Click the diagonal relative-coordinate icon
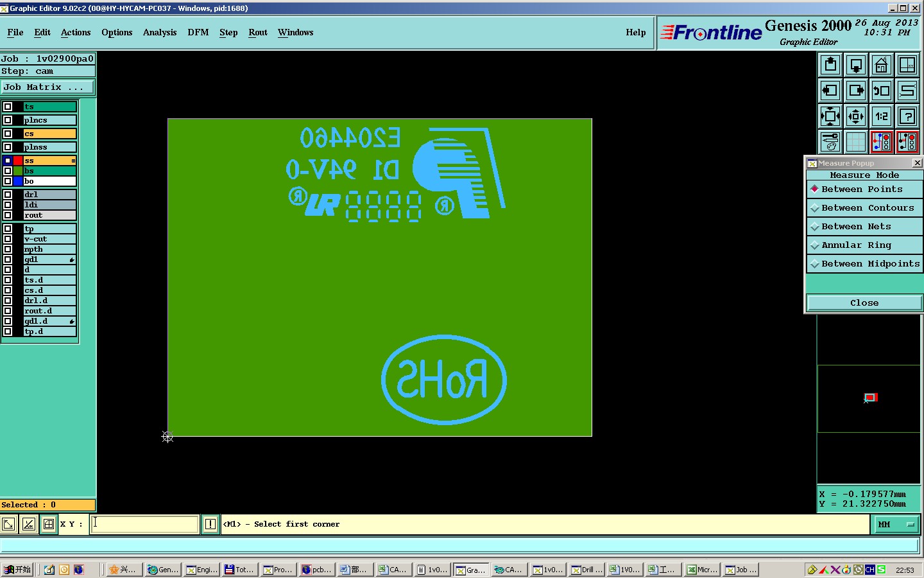The image size is (924, 578). click(29, 524)
